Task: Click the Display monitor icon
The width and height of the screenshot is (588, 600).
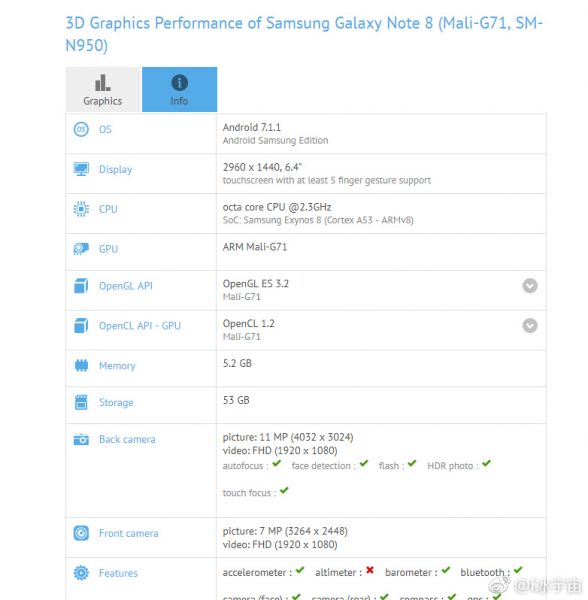Action: (x=81, y=169)
